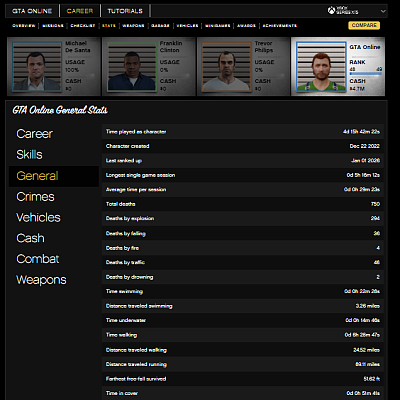Screen dimensions: 400x400
Task: Select Michael De Santa's mugshot portrait
Action: click(x=37, y=67)
